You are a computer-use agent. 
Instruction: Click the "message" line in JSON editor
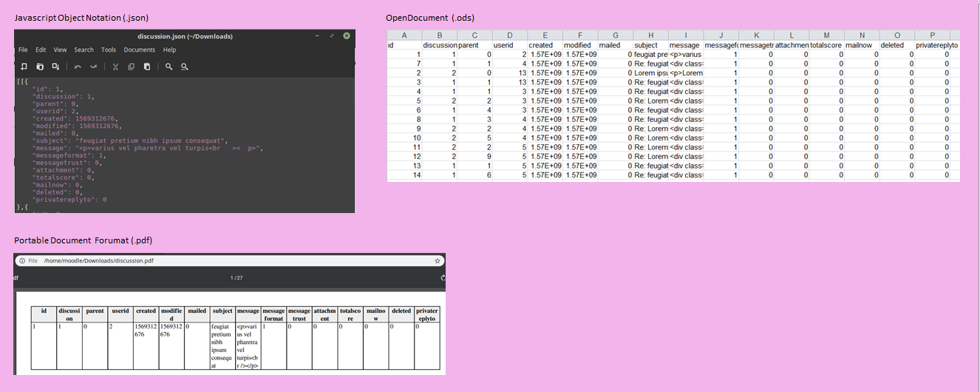coord(147,148)
